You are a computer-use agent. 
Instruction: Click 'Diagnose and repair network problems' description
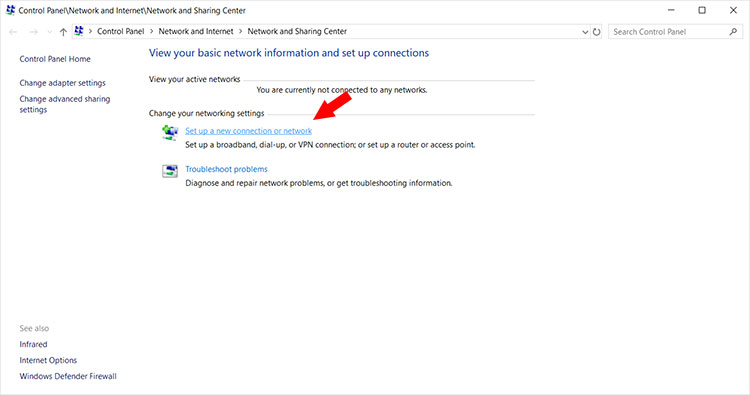pyautogui.click(x=319, y=183)
